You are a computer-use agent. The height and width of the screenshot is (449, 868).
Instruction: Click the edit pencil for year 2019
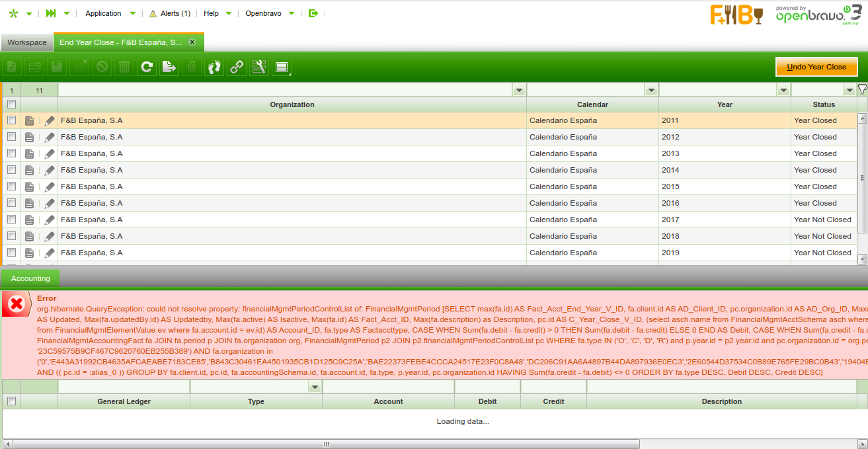[x=50, y=253]
